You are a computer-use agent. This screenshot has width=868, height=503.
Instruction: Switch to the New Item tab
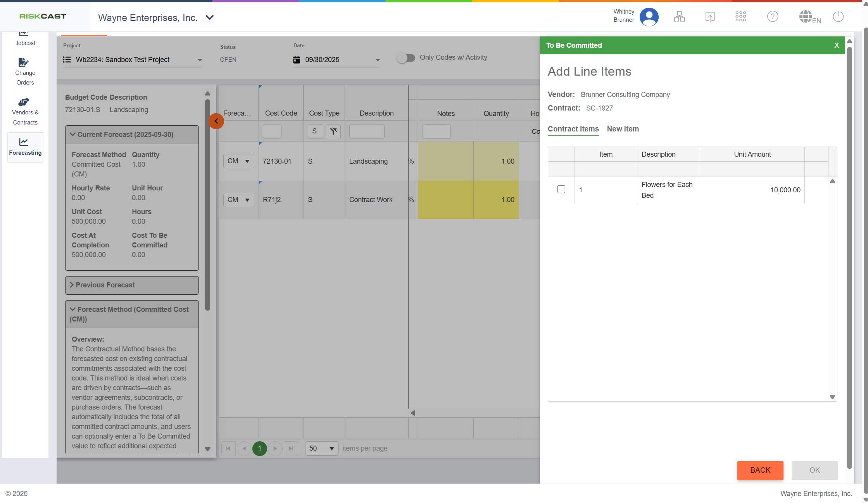point(623,129)
